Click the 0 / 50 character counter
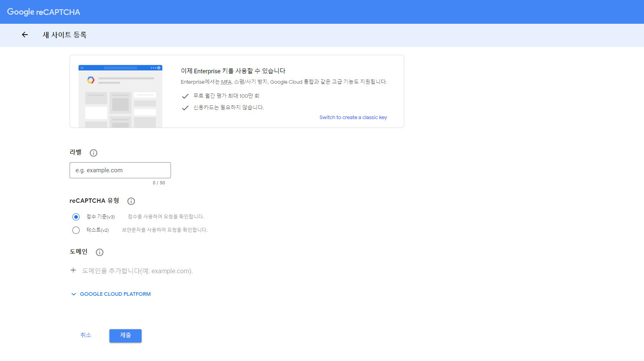644x361 pixels. (x=159, y=183)
